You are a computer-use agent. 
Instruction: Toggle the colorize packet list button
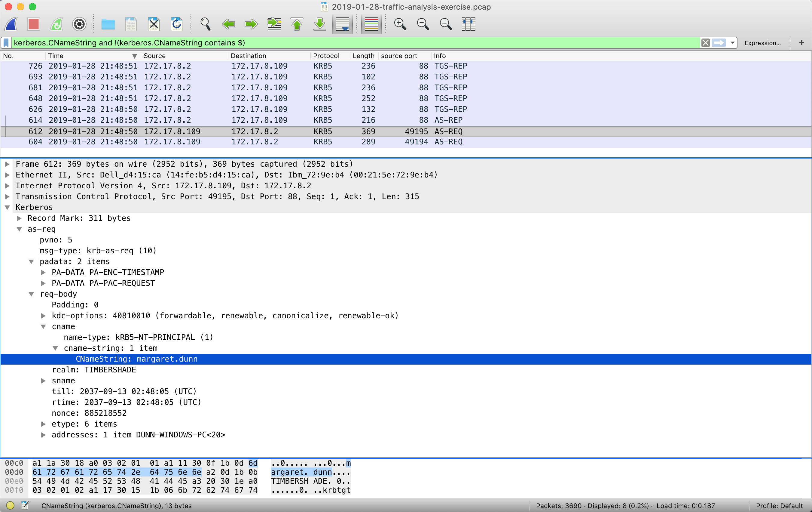371,24
